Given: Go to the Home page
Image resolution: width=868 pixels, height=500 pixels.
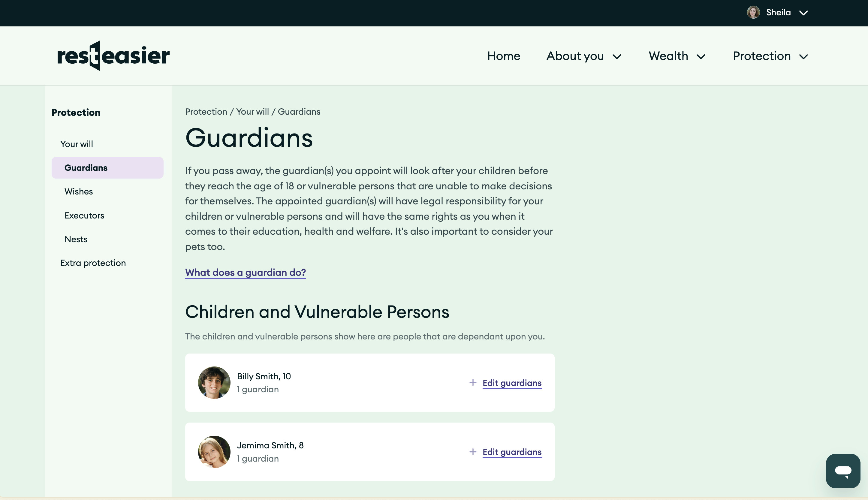Looking at the screenshot, I should [x=503, y=56].
